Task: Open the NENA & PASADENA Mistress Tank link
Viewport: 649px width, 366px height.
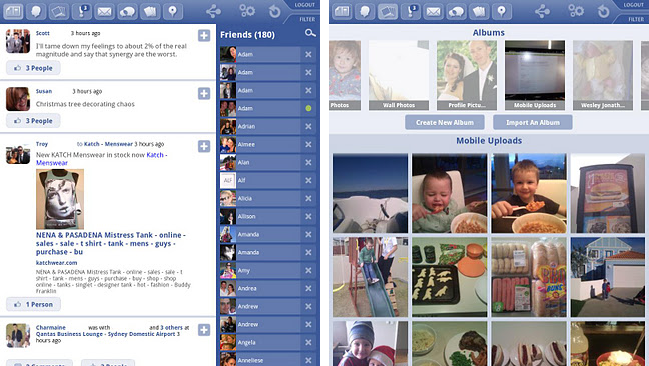Action: [111, 243]
